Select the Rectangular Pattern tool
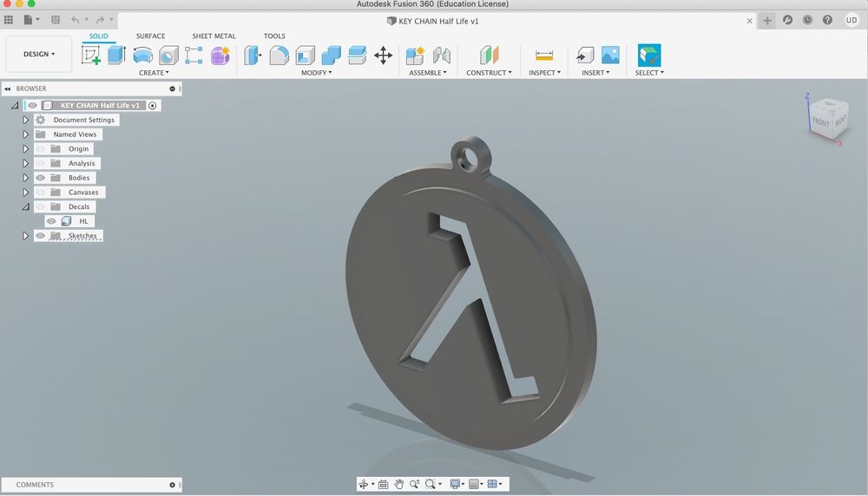This screenshot has width=868, height=496. pos(194,55)
